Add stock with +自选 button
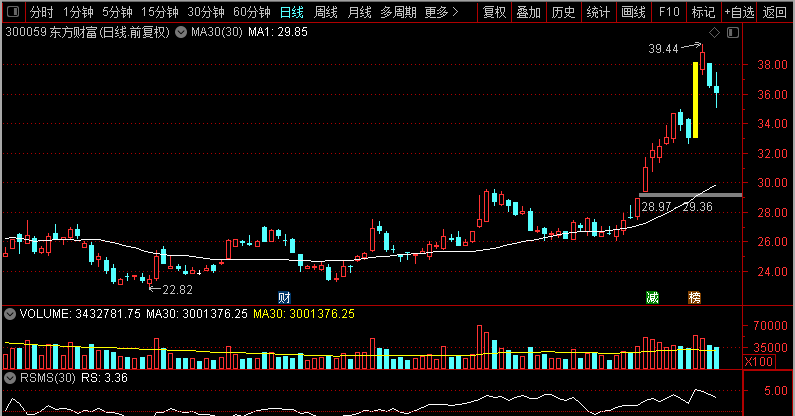795x416 pixels. [x=739, y=12]
